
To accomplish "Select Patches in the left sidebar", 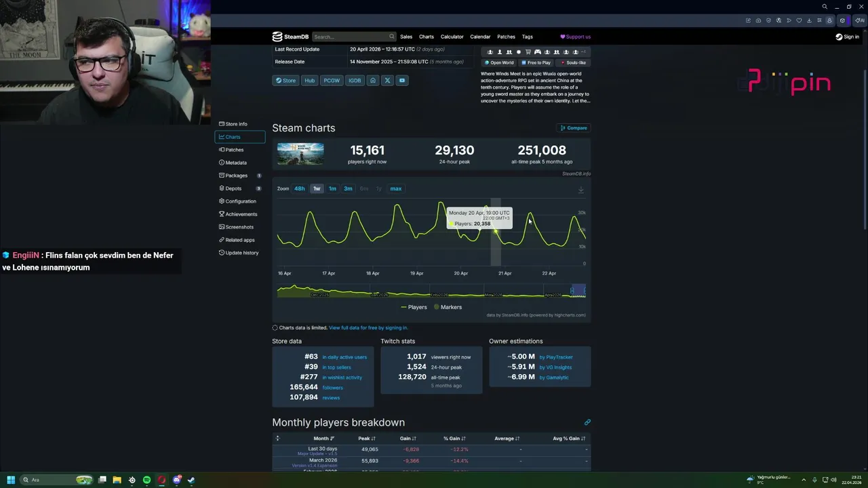I will pos(231,150).
